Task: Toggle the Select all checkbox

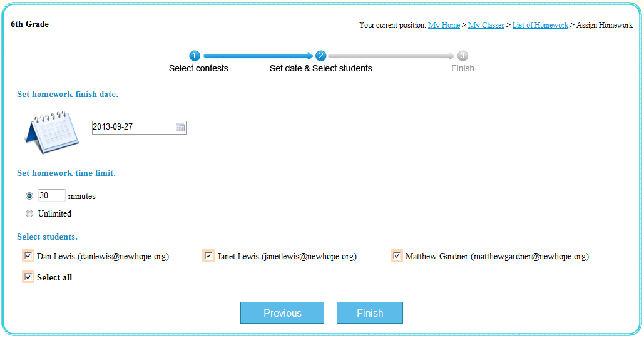Action: pyautogui.click(x=28, y=277)
